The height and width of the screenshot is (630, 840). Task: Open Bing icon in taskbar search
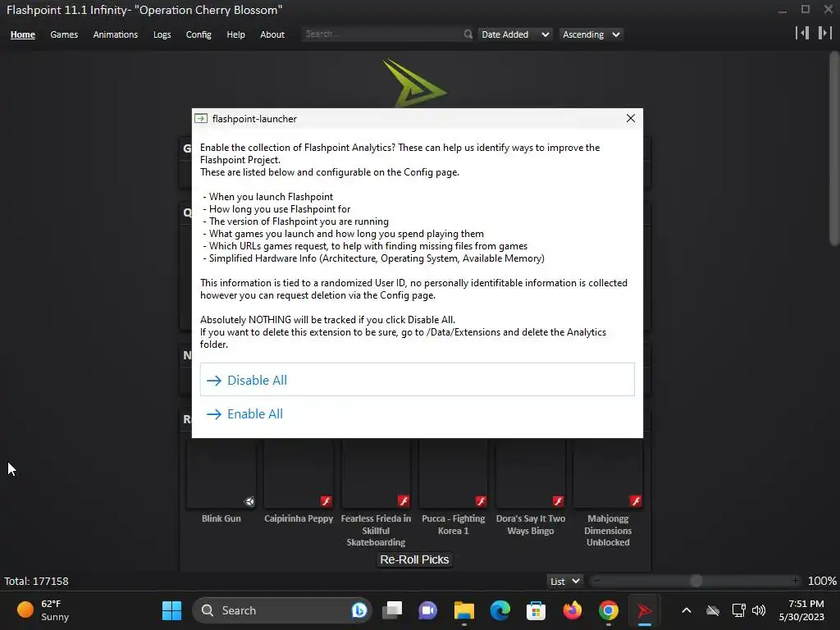click(359, 610)
